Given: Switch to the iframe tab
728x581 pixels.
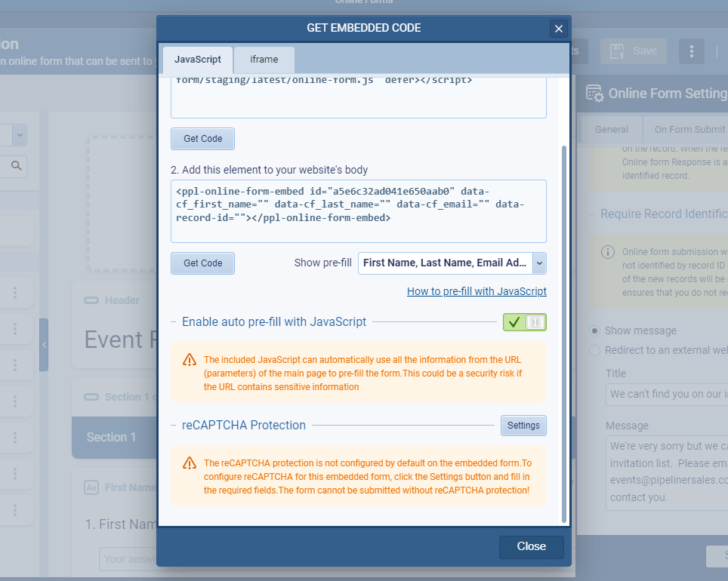Looking at the screenshot, I should click(x=264, y=60).
